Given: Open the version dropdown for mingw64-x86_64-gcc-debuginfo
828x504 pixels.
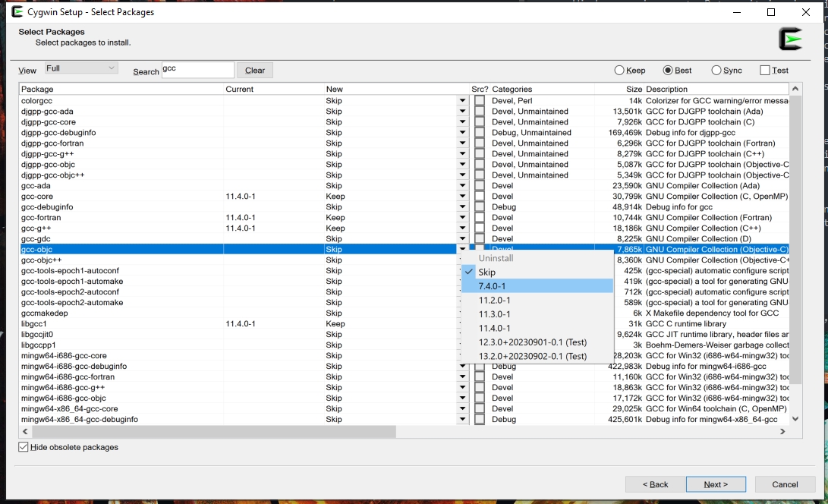Looking at the screenshot, I should 463,419.
